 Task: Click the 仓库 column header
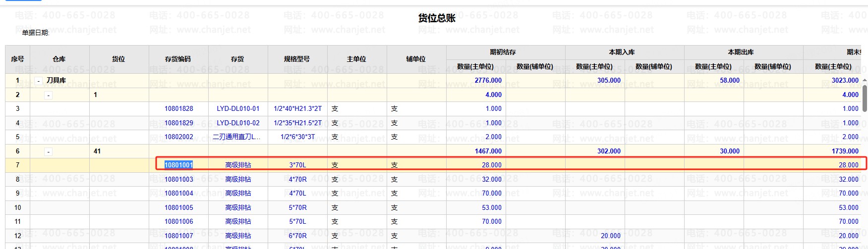(59, 59)
